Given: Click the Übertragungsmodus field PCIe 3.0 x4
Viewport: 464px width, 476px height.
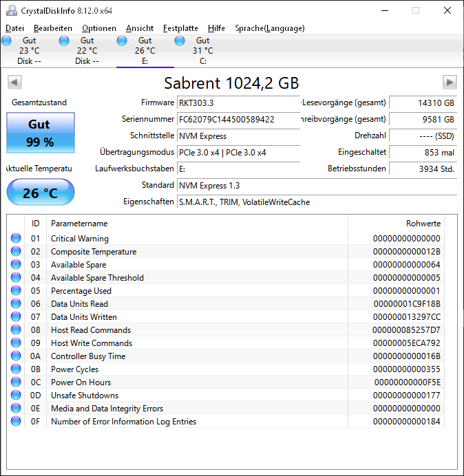Looking at the screenshot, I should click(238, 153).
